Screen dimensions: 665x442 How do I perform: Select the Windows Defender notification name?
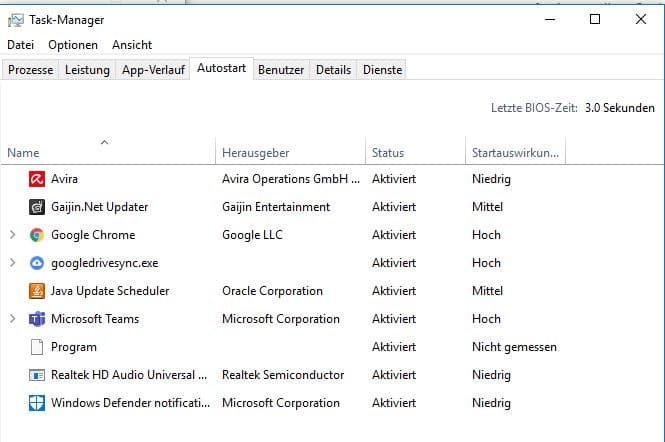tap(130, 403)
